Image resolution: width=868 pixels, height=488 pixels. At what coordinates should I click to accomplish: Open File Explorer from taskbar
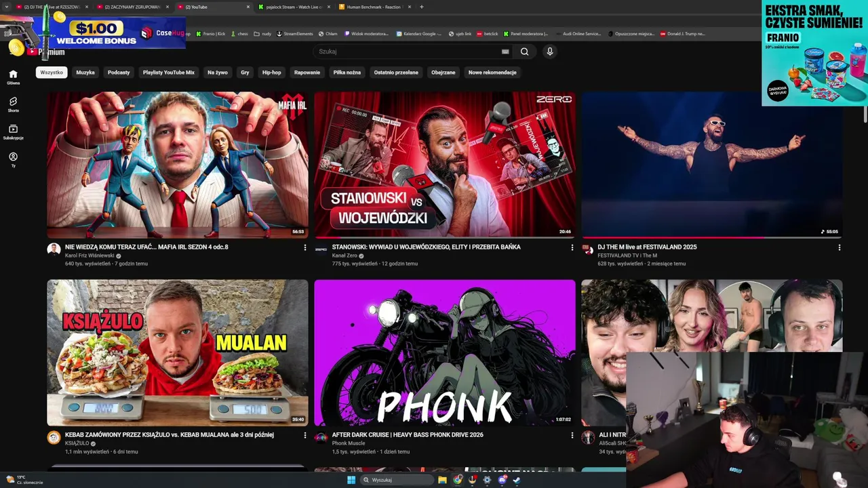pyautogui.click(x=442, y=480)
